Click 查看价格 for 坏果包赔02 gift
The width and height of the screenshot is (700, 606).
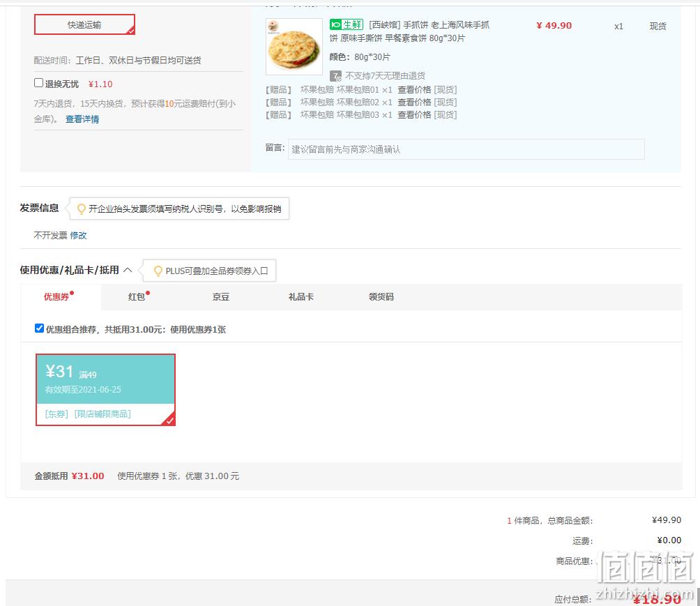coord(414,103)
